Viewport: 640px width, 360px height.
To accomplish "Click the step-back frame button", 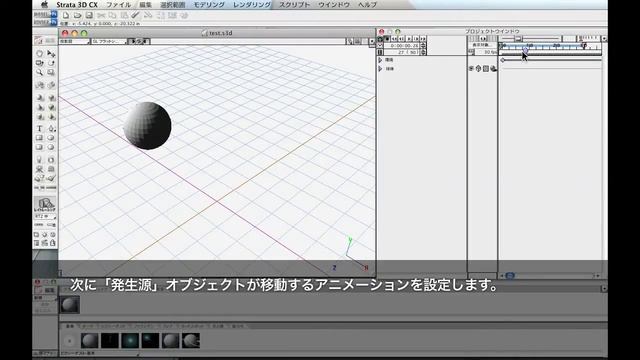I will click(x=402, y=38).
